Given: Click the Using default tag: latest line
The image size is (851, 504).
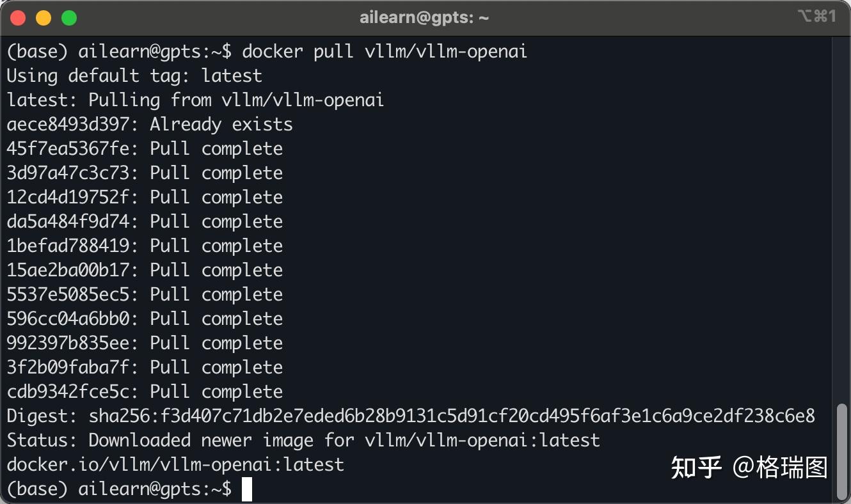Looking at the screenshot, I should [x=134, y=75].
